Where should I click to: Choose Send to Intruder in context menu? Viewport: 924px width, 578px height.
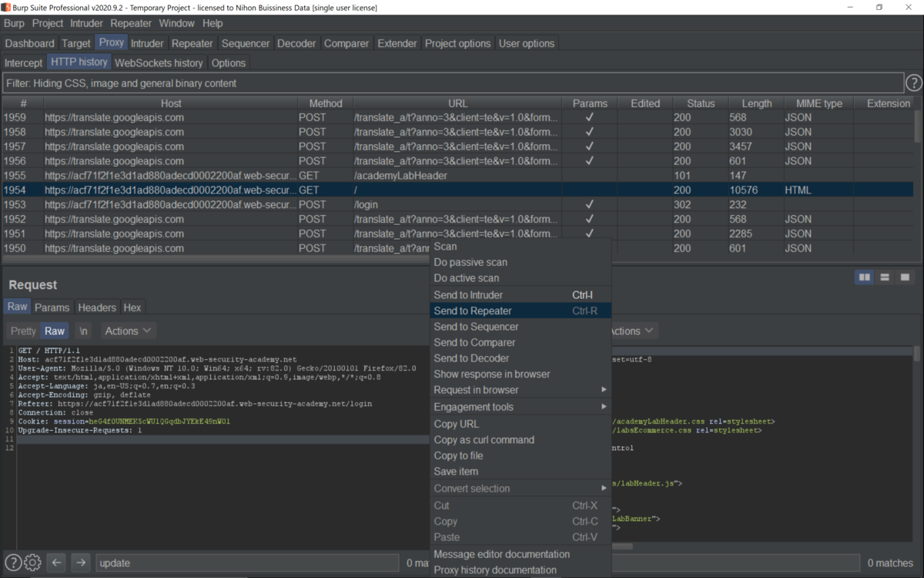pos(521,295)
